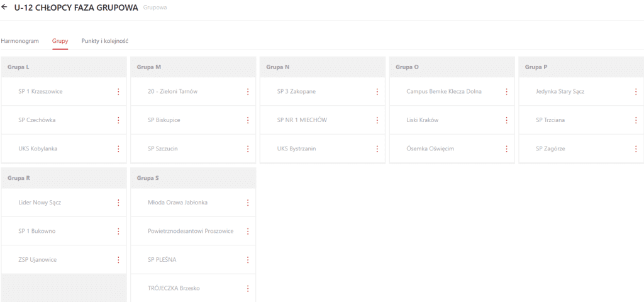Open options menu for Powietrznodesantowi Proszowice
The height and width of the screenshot is (302, 644).
click(248, 232)
